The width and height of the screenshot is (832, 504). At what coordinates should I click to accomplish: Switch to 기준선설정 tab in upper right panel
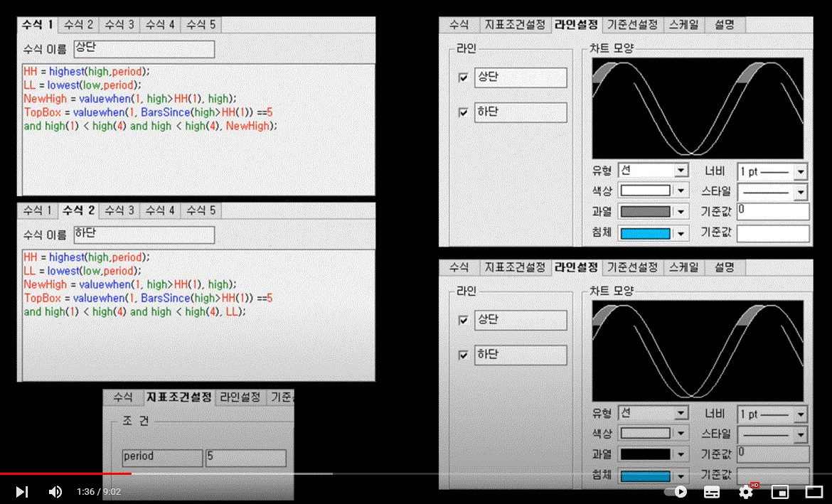point(632,25)
